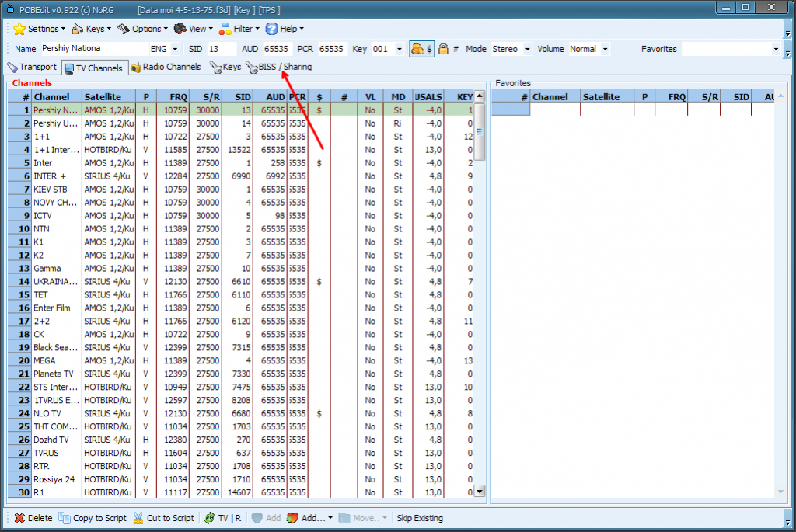Screen dimensions: 796x532
Task: Click the Delete button label
Action: [40, 518]
